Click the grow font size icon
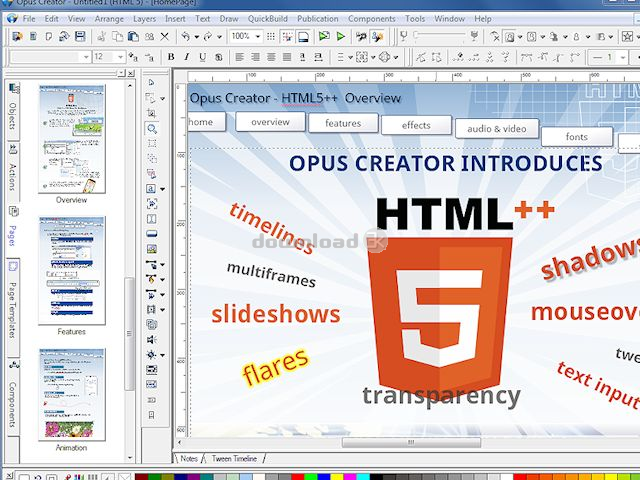 point(133,57)
